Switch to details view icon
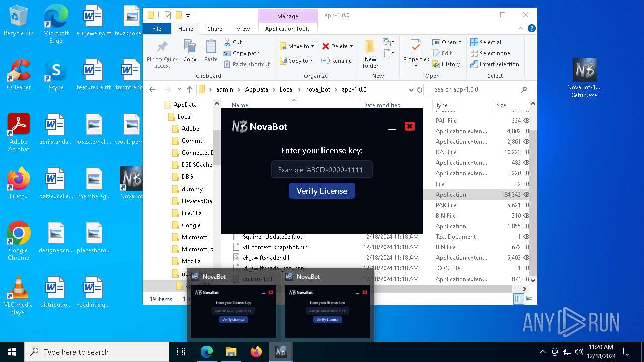 point(519,299)
